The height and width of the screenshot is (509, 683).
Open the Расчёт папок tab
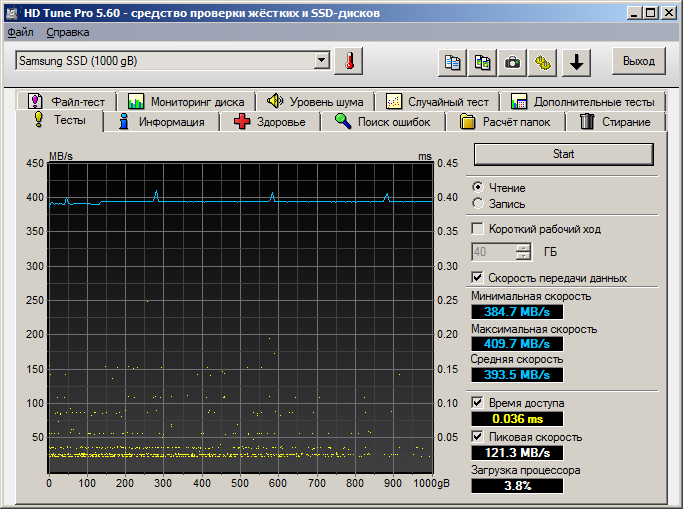click(x=505, y=122)
